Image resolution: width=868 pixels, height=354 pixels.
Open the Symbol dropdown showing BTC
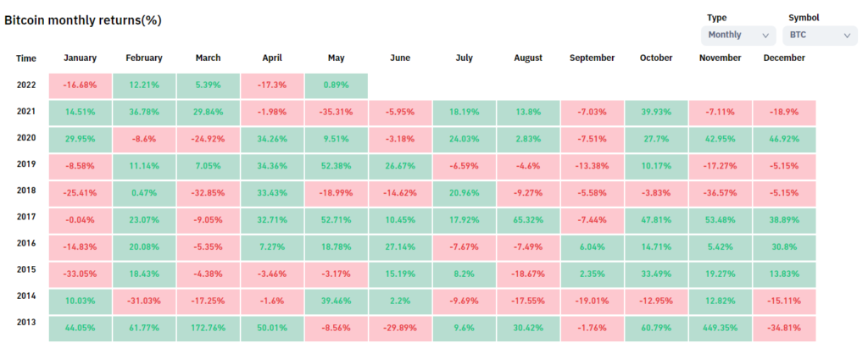pos(821,35)
